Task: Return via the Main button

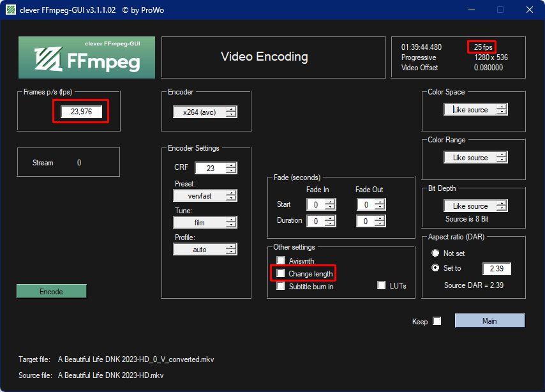Action: click(x=489, y=320)
